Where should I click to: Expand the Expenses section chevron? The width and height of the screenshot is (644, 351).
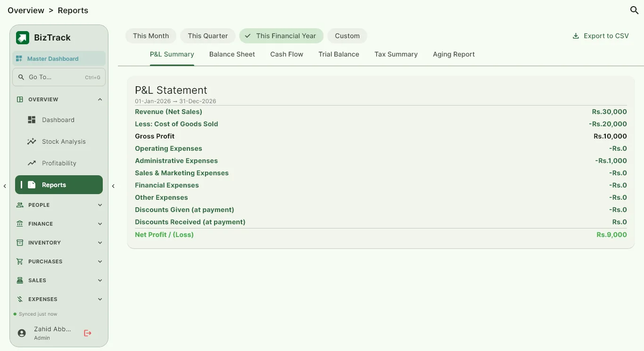(100, 299)
